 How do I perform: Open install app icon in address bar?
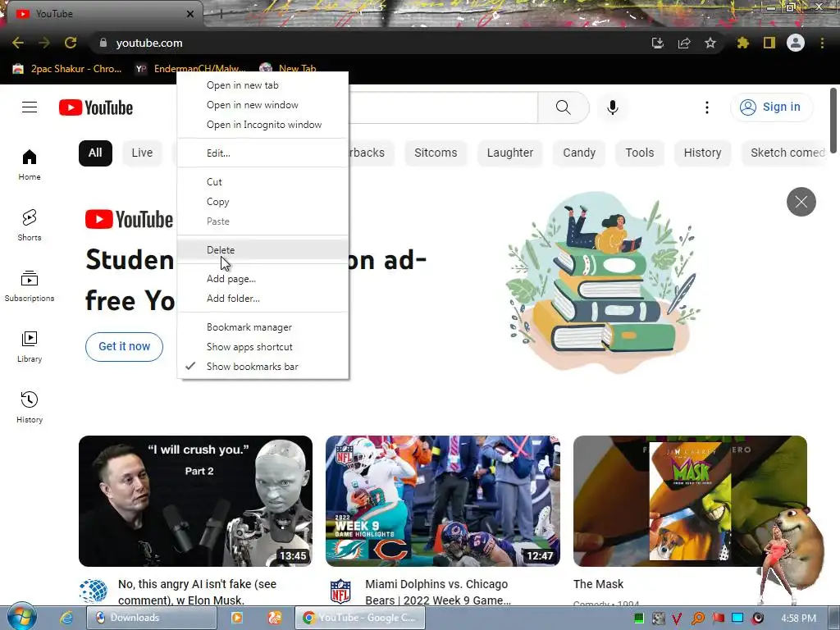point(657,43)
